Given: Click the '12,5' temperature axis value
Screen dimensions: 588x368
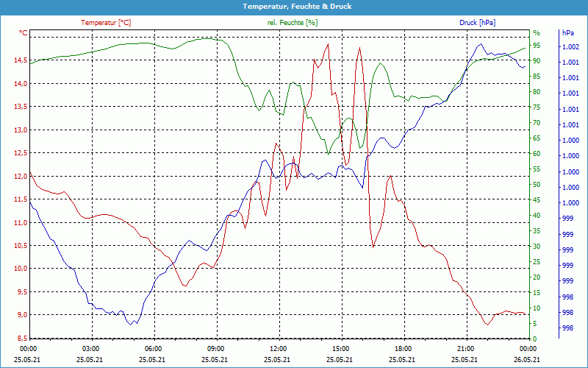Looking at the screenshot, I should click(21, 153).
